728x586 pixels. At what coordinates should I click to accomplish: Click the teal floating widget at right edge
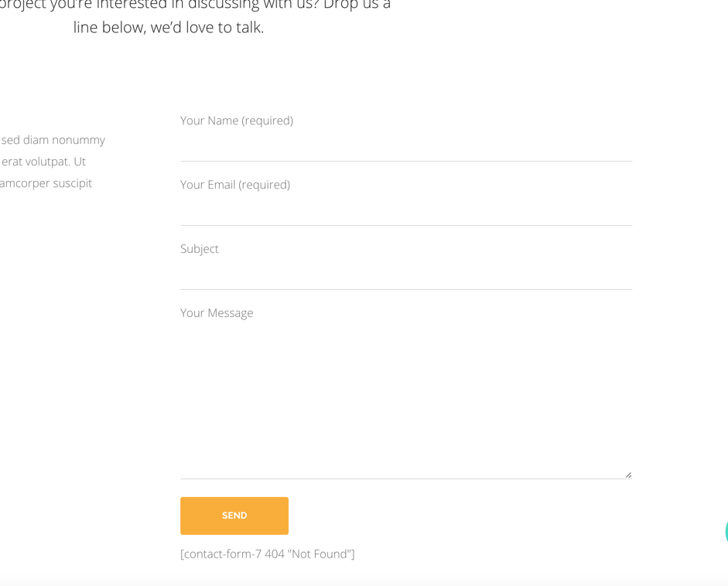point(726,532)
